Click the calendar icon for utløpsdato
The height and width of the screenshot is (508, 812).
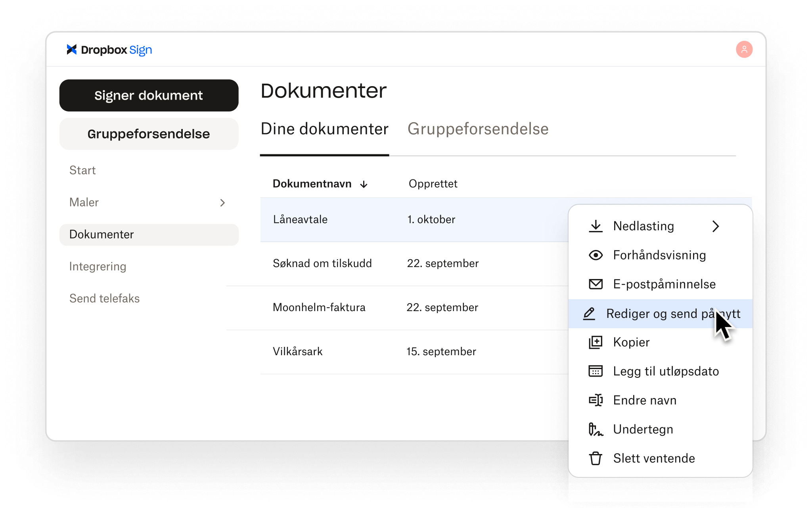(x=596, y=371)
